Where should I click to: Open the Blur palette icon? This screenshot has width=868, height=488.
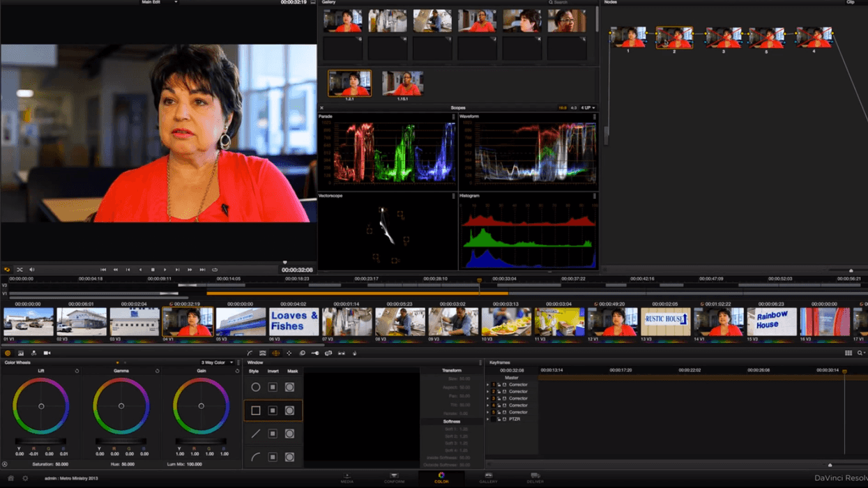(x=302, y=353)
